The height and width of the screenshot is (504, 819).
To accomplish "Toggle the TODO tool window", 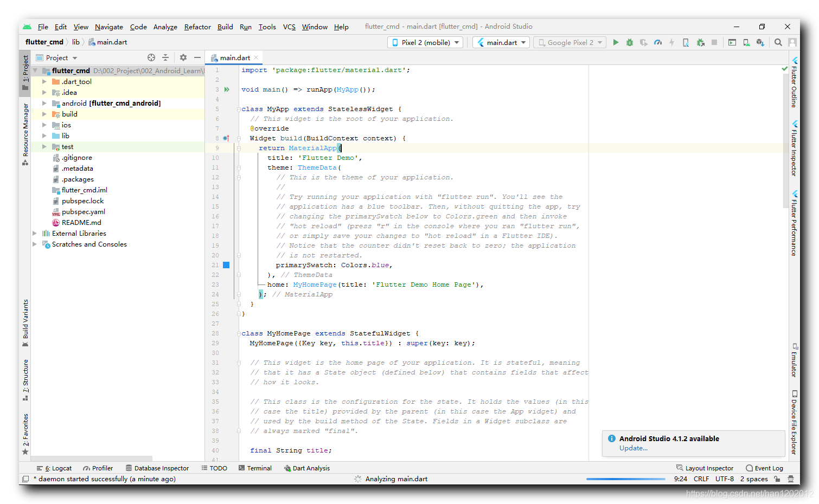I will point(214,468).
